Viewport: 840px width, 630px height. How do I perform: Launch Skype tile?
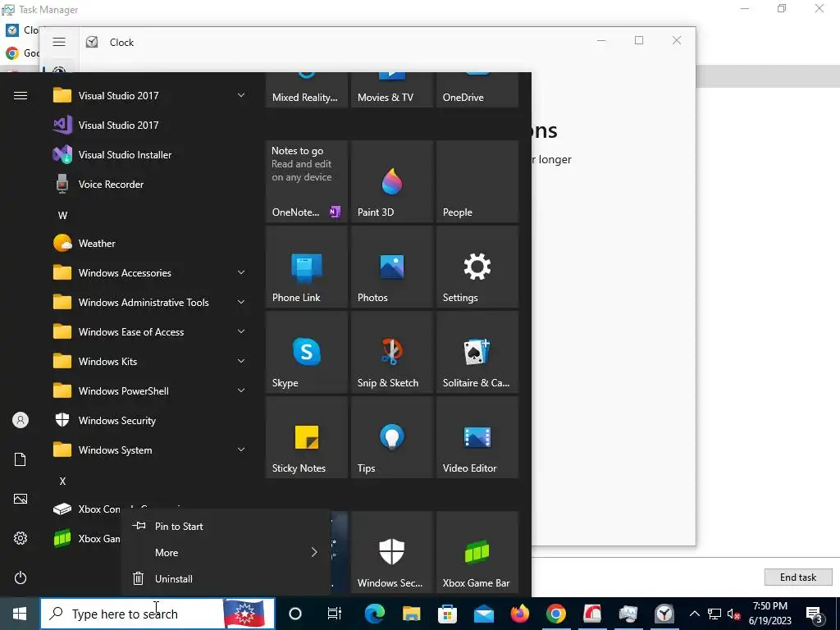pyautogui.click(x=307, y=352)
